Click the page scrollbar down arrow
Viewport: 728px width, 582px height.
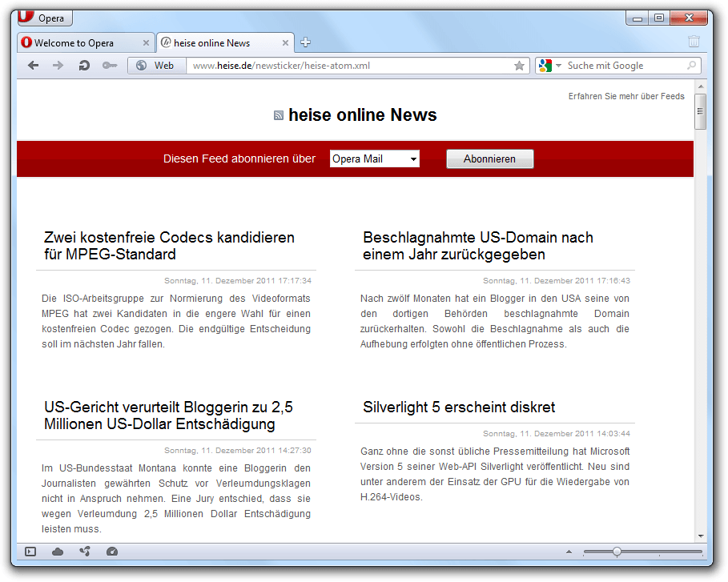point(701,536)
